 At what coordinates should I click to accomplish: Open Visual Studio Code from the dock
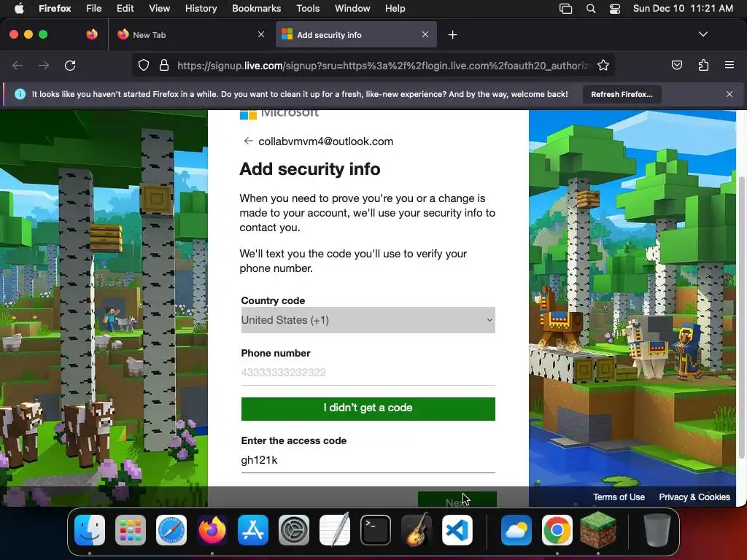pos(457,530)
